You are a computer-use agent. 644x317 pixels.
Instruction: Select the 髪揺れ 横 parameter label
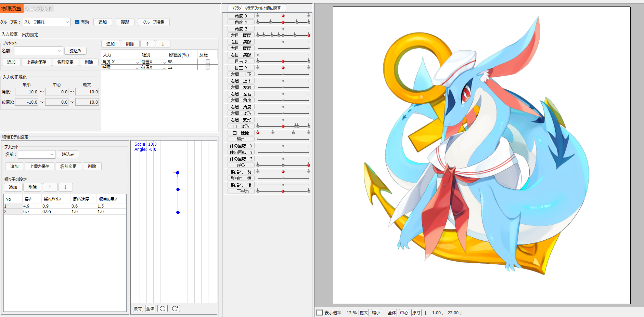[241, 178]
